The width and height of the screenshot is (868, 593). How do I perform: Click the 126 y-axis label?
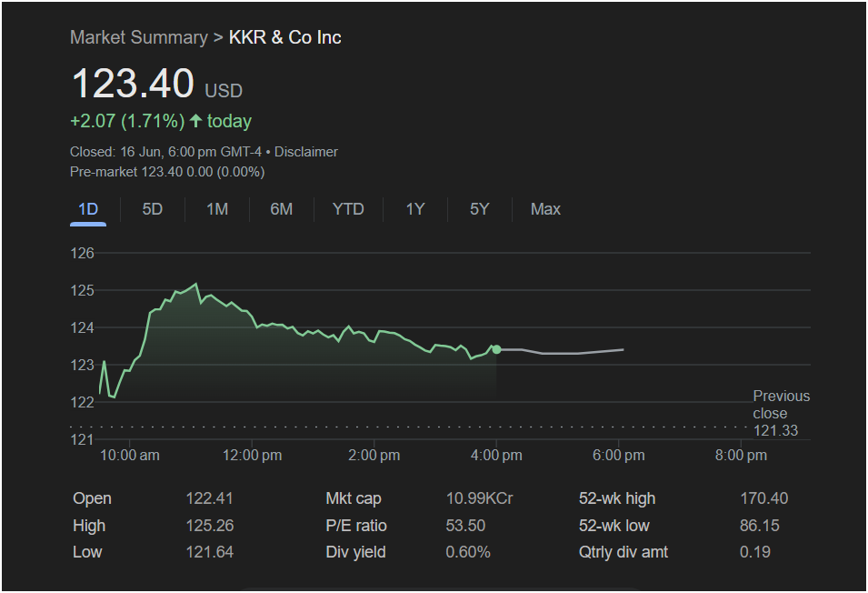click(x=83, y=254)
